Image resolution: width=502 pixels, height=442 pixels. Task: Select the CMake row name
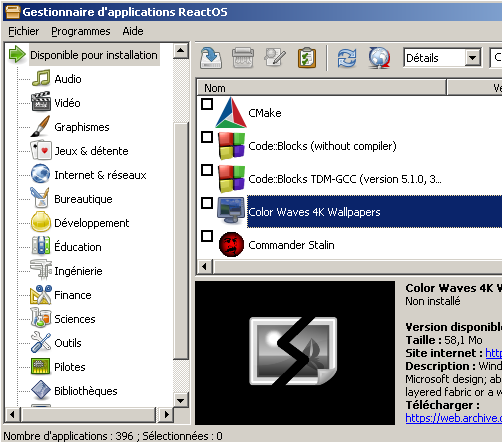coord(265,113)
